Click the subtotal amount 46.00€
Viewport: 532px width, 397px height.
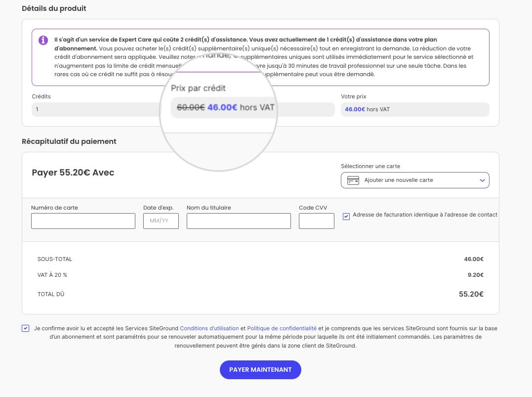pos(474,259)
